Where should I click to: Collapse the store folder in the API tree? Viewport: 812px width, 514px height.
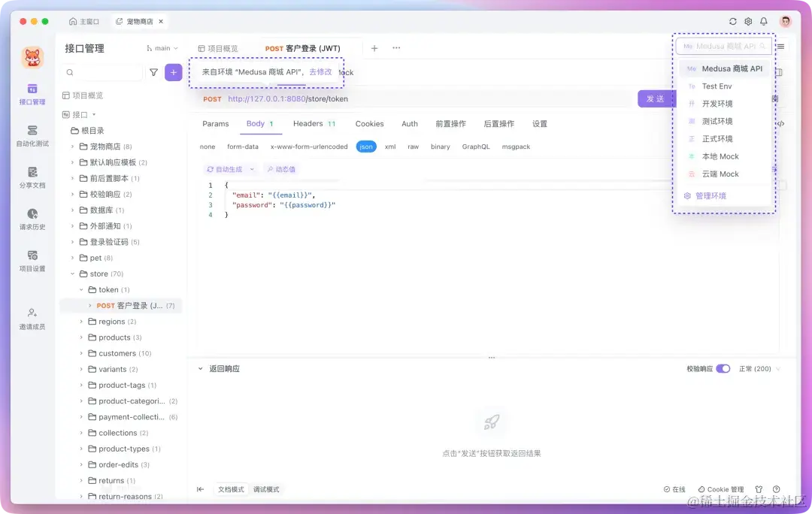(x=72, y=274)
